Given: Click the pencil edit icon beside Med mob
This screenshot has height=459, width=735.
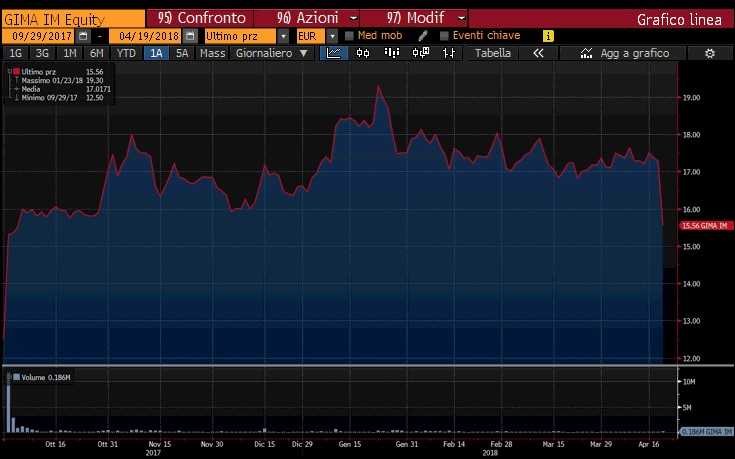Looking at the screenshot, I should [423, 36].
